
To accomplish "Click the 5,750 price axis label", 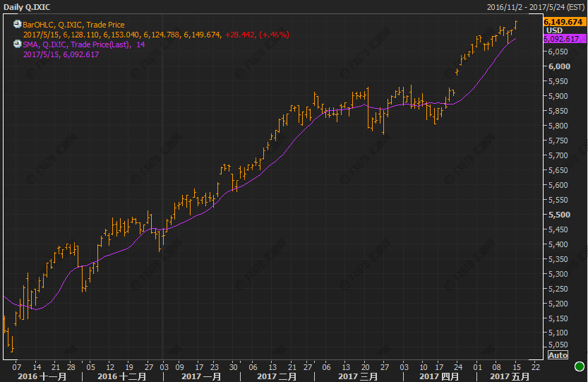I will point(558,141).
